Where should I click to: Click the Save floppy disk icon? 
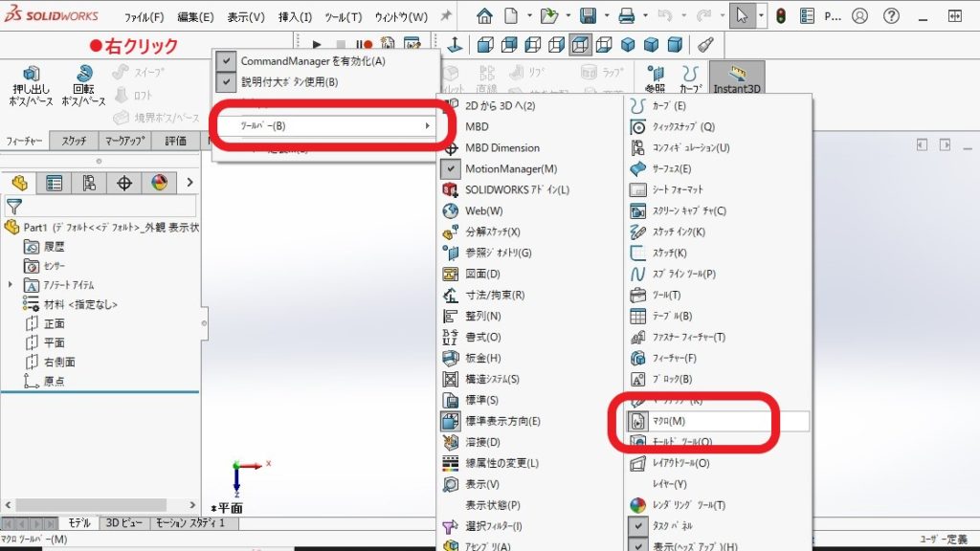tap(589, 16)
